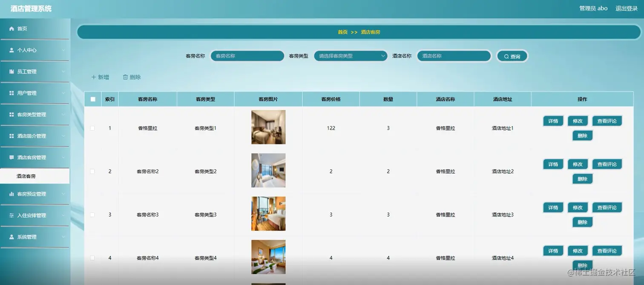Click the plus icon next to 新增

tap(94, 77)
